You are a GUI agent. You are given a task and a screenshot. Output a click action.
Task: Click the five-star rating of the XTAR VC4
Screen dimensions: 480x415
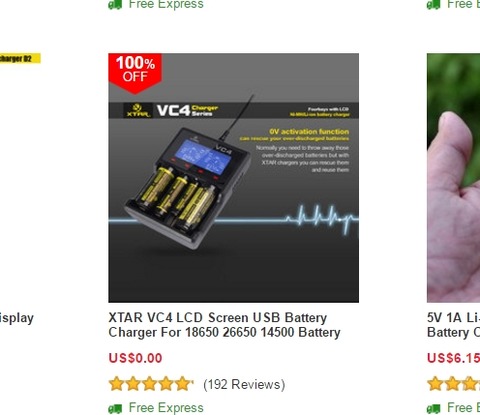coord(151,384)
